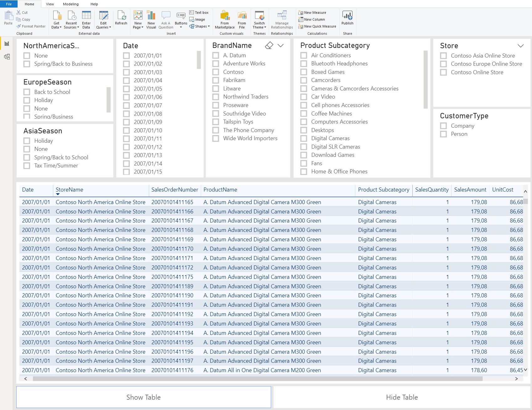Screen dimensions: 532x410
Task: Switch to Report view in sidebar
Action: [x=7, y=44]
